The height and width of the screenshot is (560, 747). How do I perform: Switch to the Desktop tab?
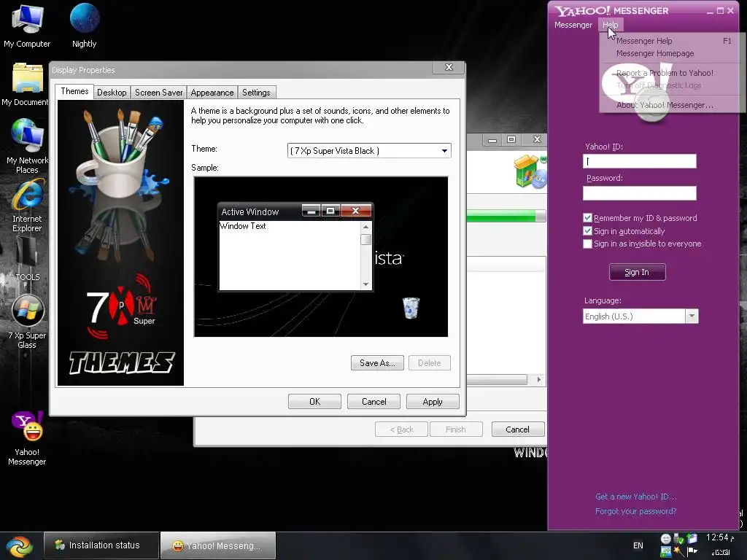pyautogui.click(x=112, y=93)
